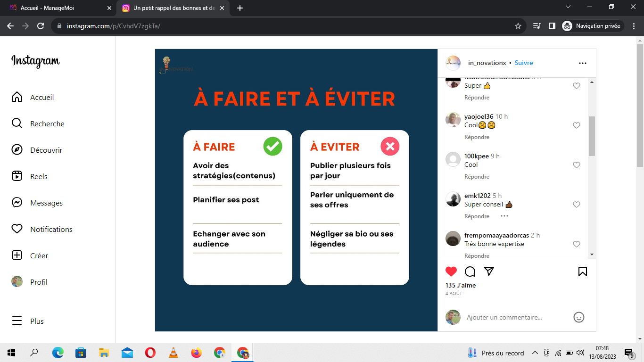Like yaojoel36's comment
This screenshot has height=362, width=644.
[576, 125]
